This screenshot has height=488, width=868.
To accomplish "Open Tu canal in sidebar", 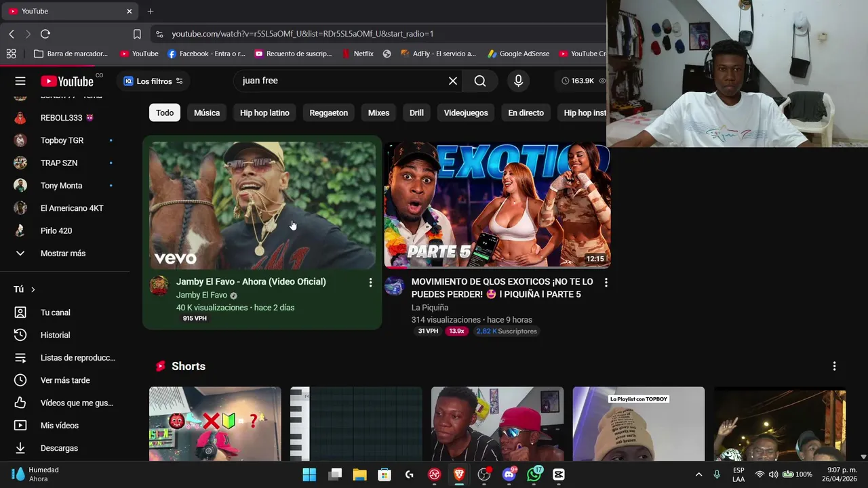I will coord(64,312).
